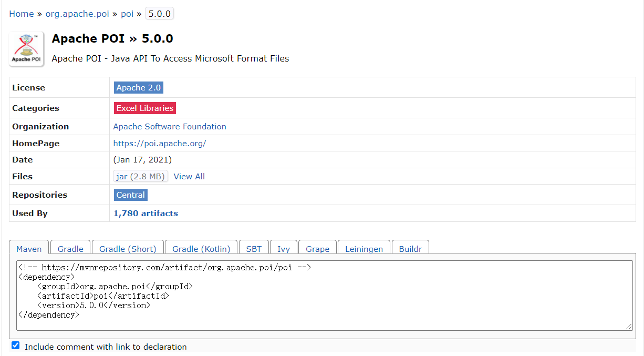Click the Files row label
Image resolution: width=644 pixels, height=356 pixels.
pos(23,177)
